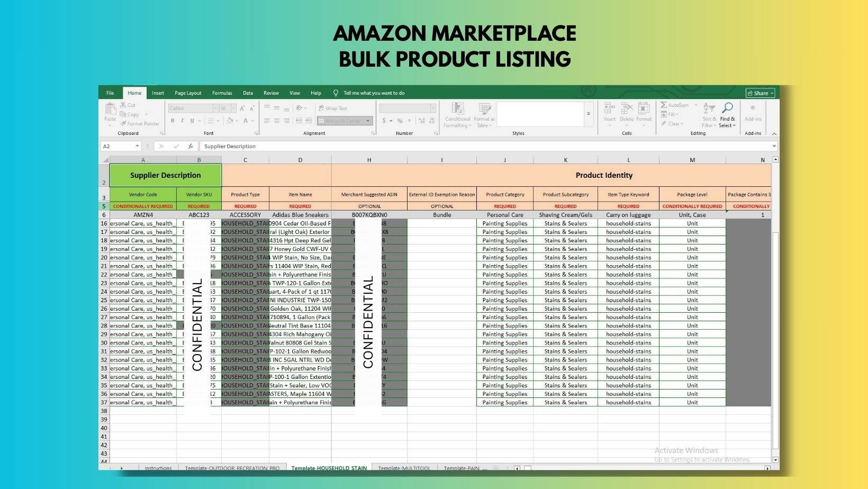This screenshot has width=868, height=489.
Task: Click the Paste clipboard icon
Action: tap(110, 109)
